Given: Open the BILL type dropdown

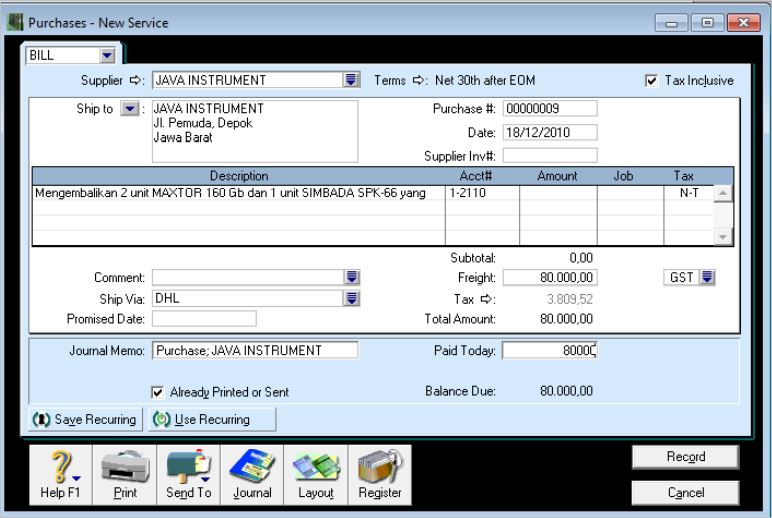Looking at the screenshot, I should tap(107, 55).
